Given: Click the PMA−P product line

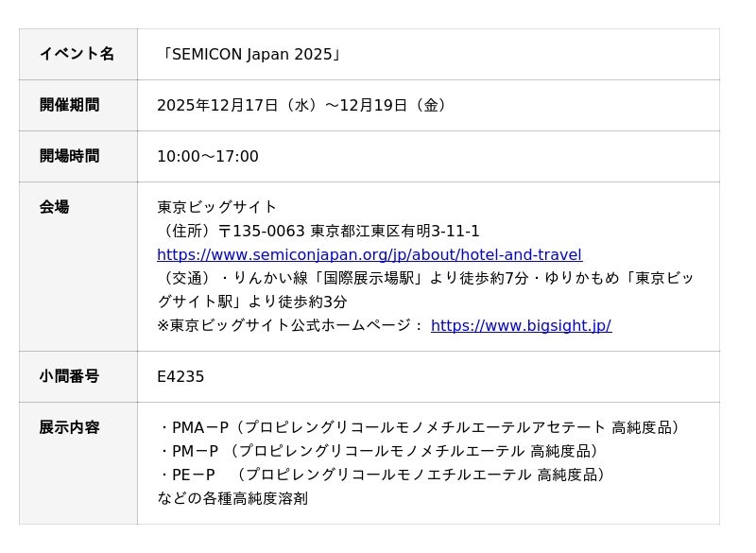Looking at the screenshot, I should 421,427.
